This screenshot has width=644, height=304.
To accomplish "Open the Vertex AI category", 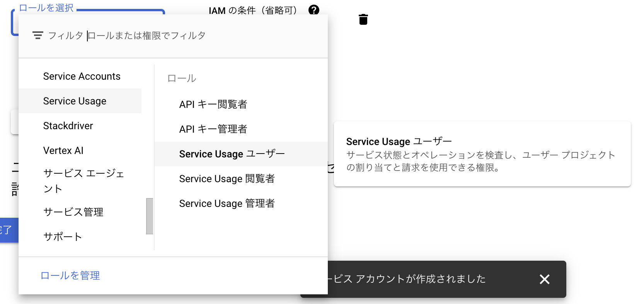I will pyautogui.click(x=63, y=151).
